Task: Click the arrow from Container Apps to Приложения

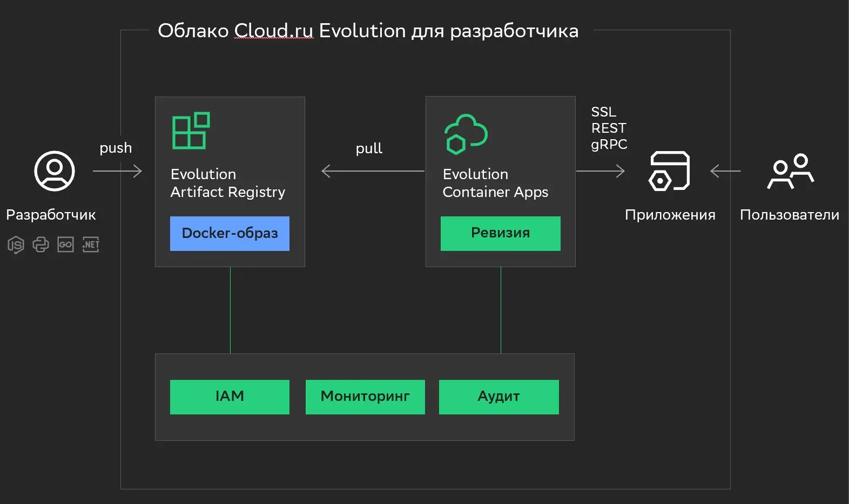Action: [601, 172]
